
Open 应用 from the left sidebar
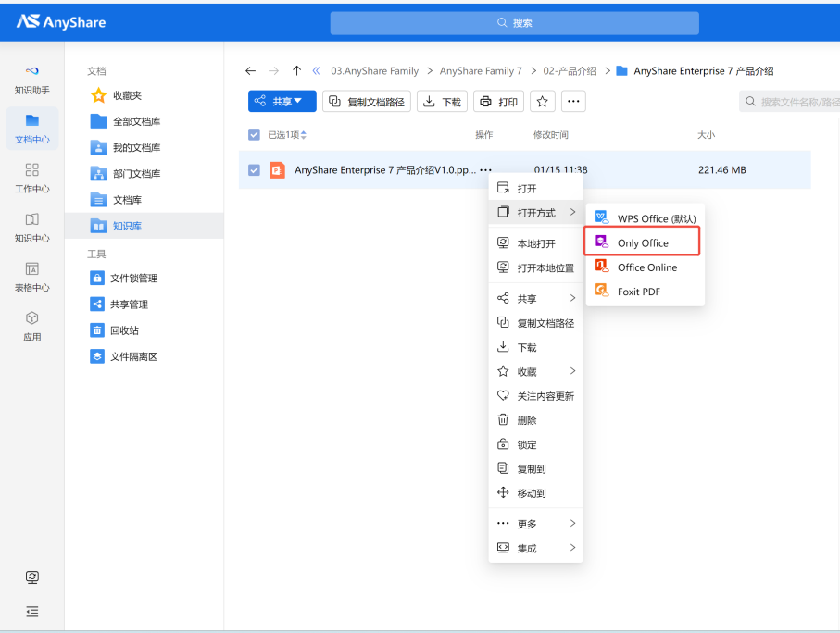pyautogui.click(x=31, y=326)
